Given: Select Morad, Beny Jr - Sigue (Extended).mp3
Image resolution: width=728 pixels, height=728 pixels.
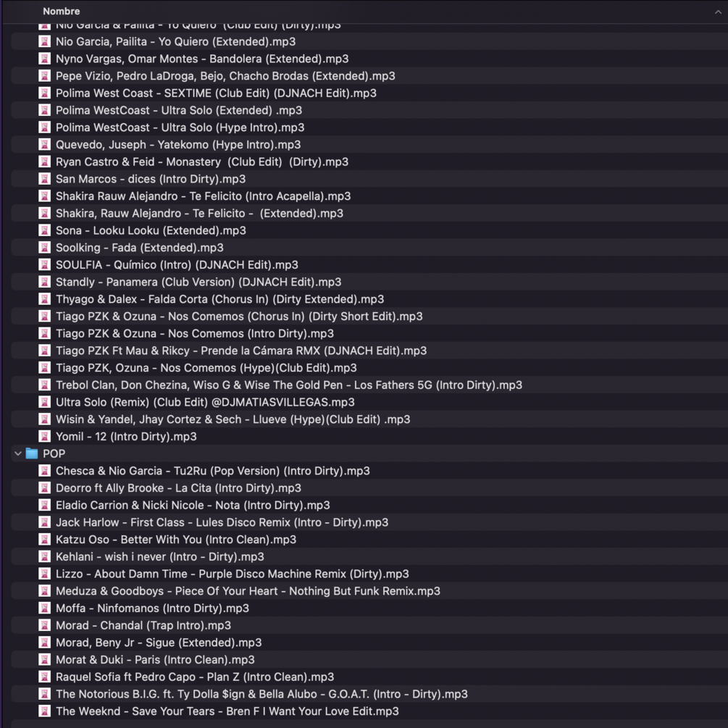Looking at the screenshot, I should [159, 643].
